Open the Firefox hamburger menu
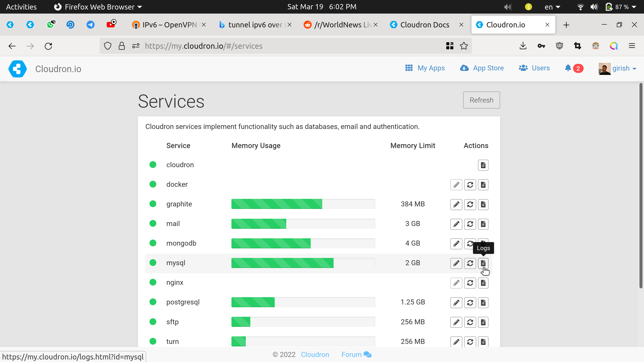Image resolution: width=644 pixels, height=362 pixels. 632,46
